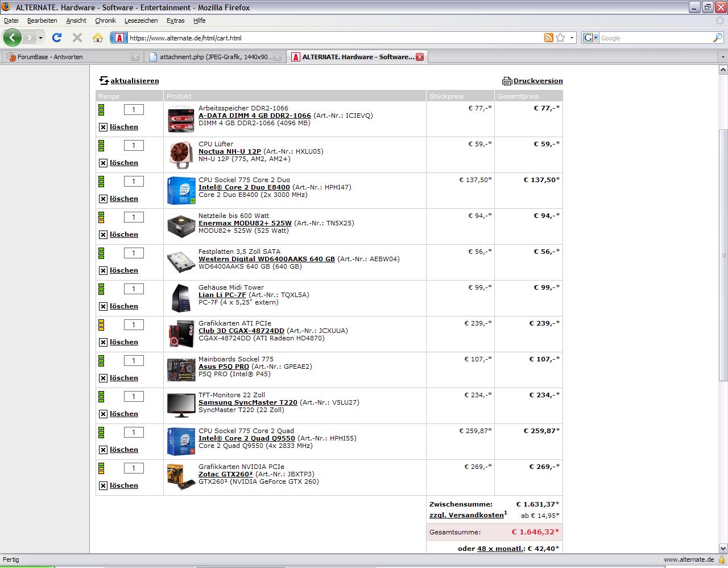728x568 pixels.
Task: Switch to the attachment.php JPEG-Grafik tab
Action: [214, 57]
